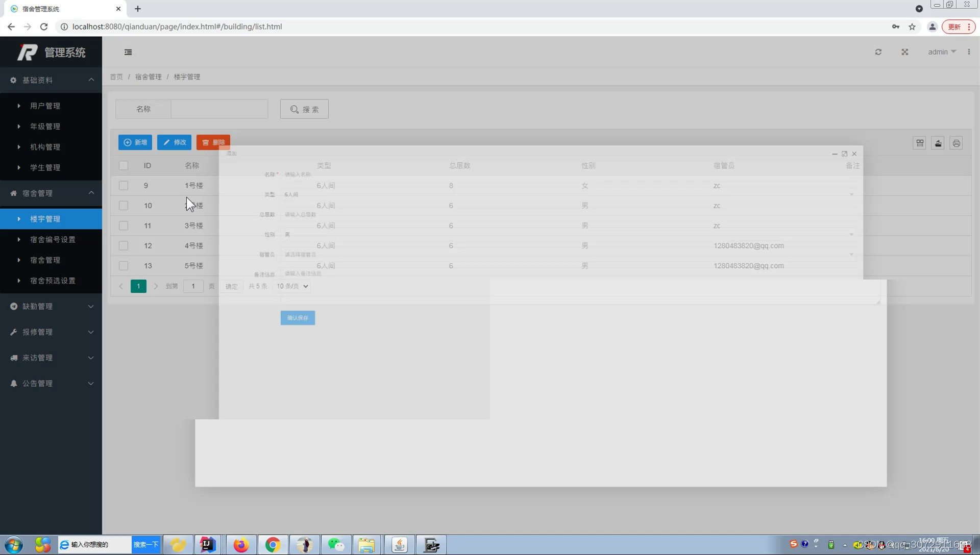Toggle the sidebar collapse icon in header
Screen dimensions: 980x555
tap(128, 52)
